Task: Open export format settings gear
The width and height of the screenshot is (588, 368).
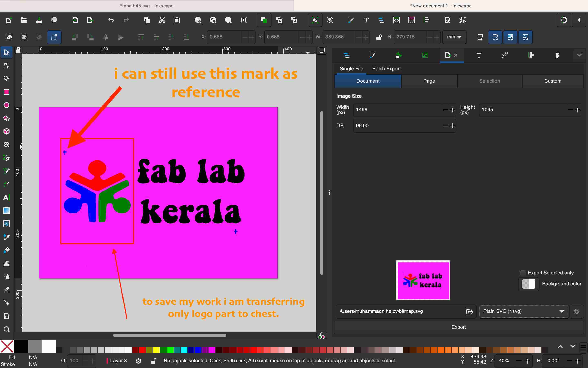Action: point(576,312)
